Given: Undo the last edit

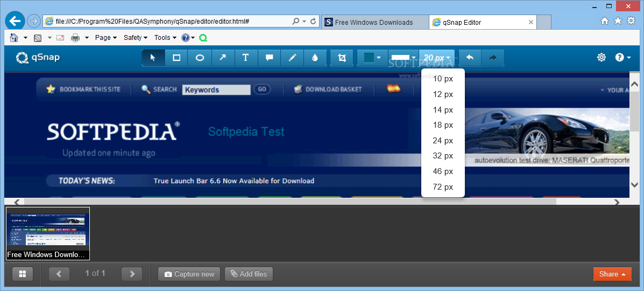Looking at the screenshot, I should coord(470,58).
